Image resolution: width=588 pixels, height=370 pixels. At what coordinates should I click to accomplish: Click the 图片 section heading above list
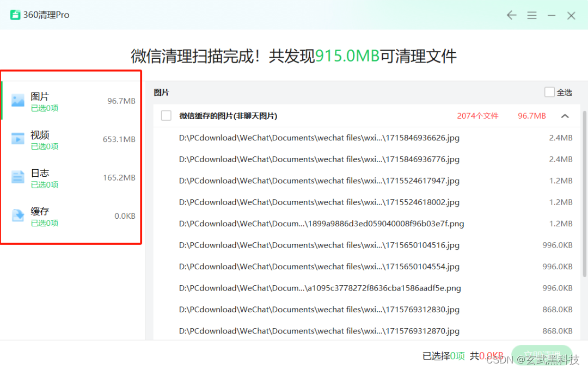[x=162, y=92]
